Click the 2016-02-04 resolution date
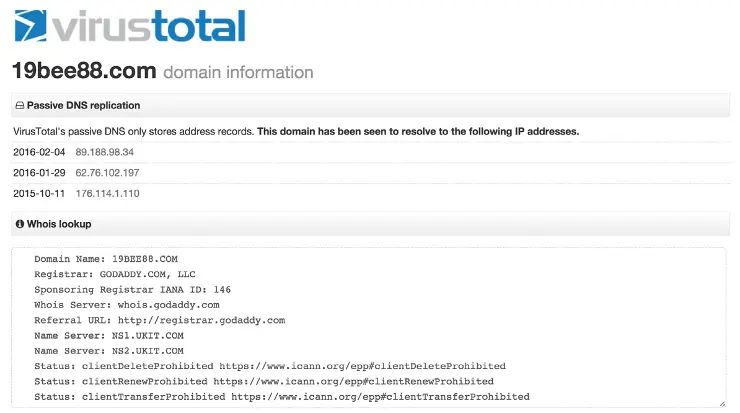This screenshot has height=413, width=740. pos(39,152)
